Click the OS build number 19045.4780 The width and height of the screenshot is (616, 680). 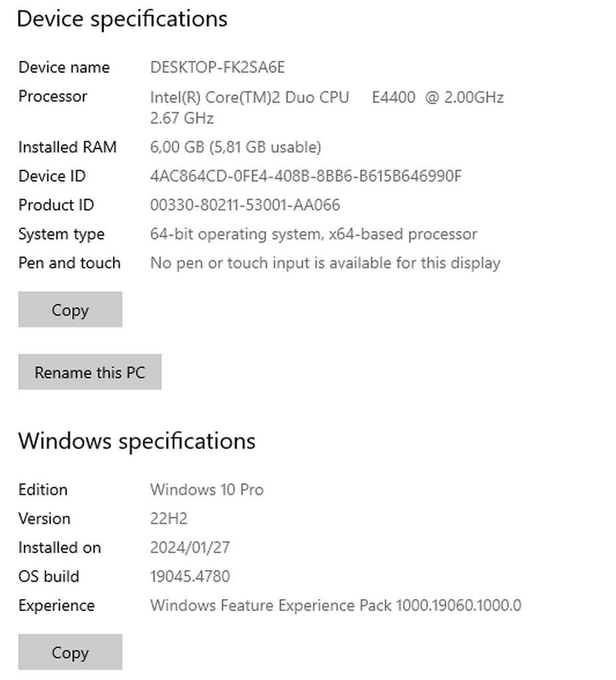[189, 576]
